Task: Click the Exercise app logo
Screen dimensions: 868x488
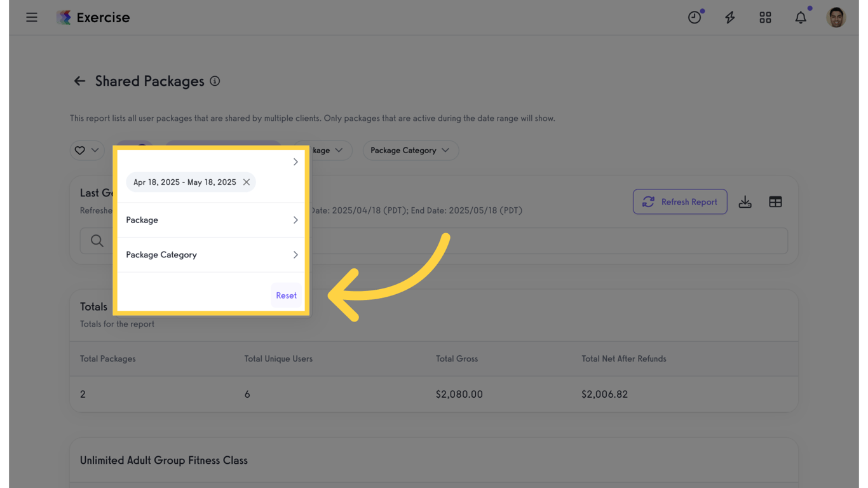Action: [64, 18]
